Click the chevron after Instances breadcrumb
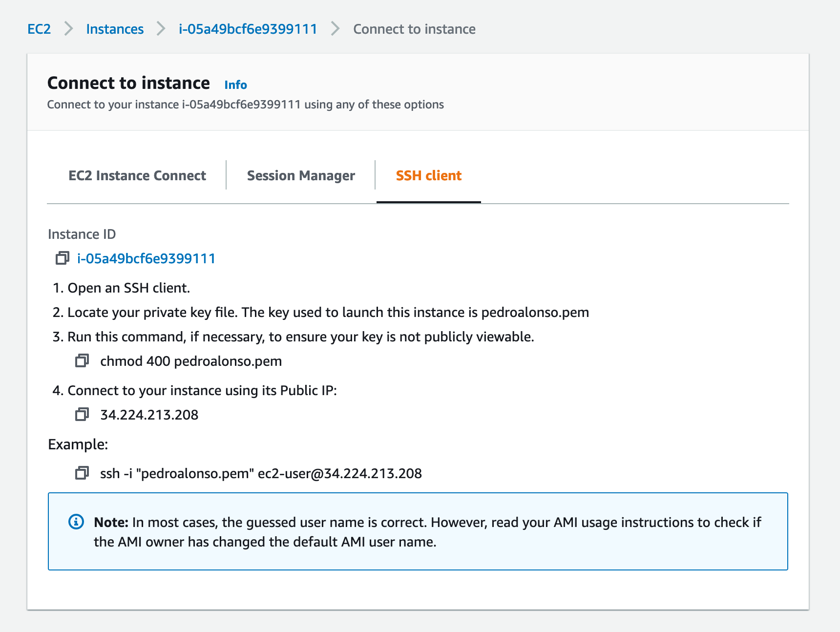The height and width of the screenshot is (632, 840). 160,29
